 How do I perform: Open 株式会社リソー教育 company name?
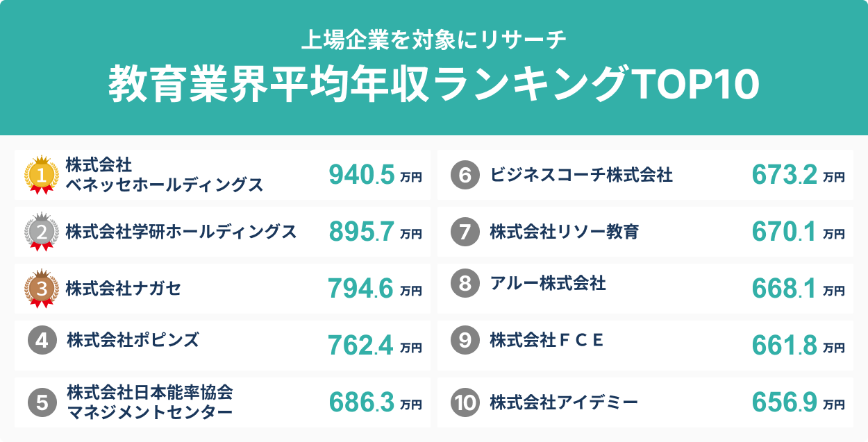564,232
